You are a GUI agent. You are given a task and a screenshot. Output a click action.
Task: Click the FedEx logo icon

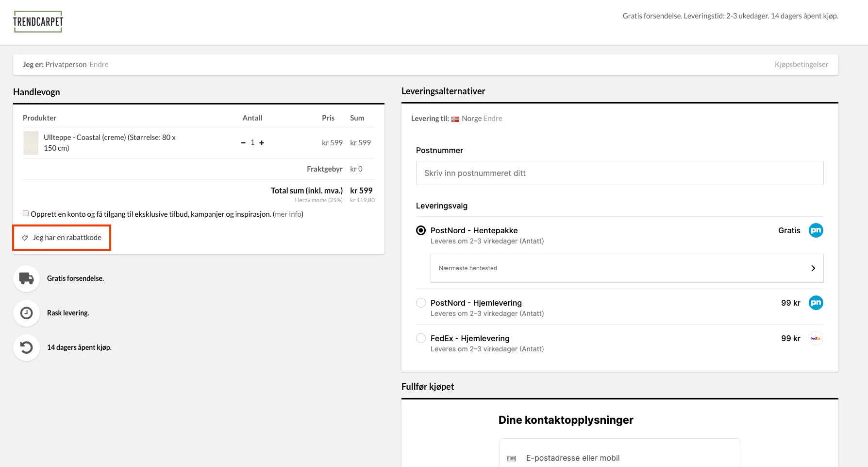click(816, 338)
